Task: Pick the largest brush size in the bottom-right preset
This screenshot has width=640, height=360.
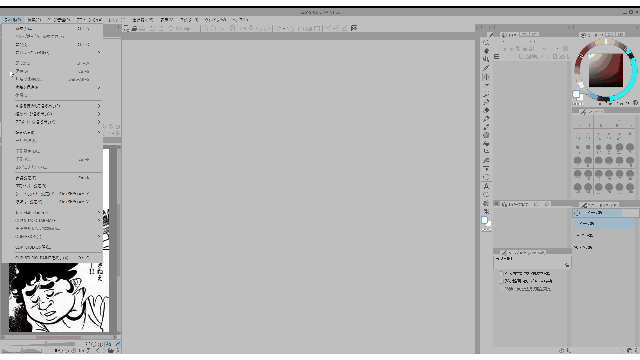Action: point(630,187)
